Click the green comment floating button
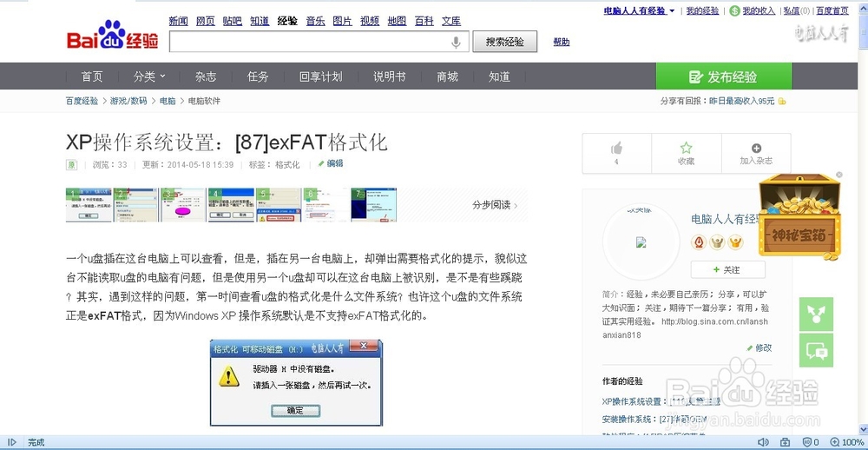868x450 pixels. [816, 350]
